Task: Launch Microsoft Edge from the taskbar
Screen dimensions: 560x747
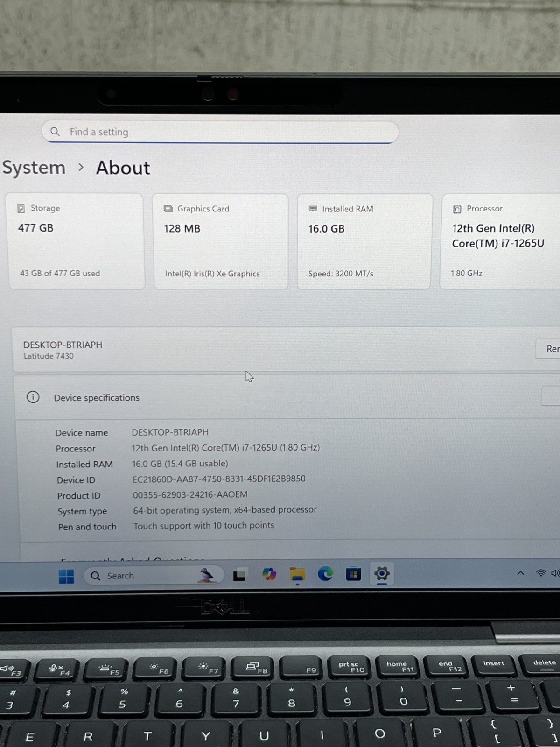Action: [325, 573]
